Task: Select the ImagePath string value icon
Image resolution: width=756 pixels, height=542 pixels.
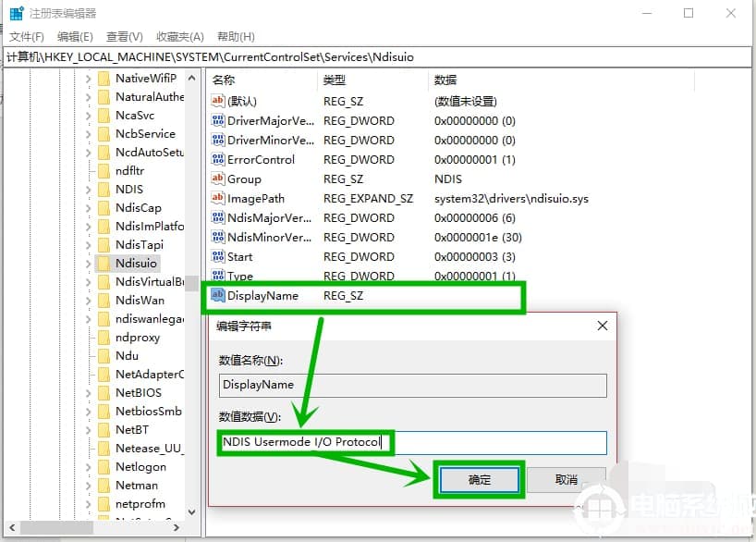Action: click(x=218, y=198)
